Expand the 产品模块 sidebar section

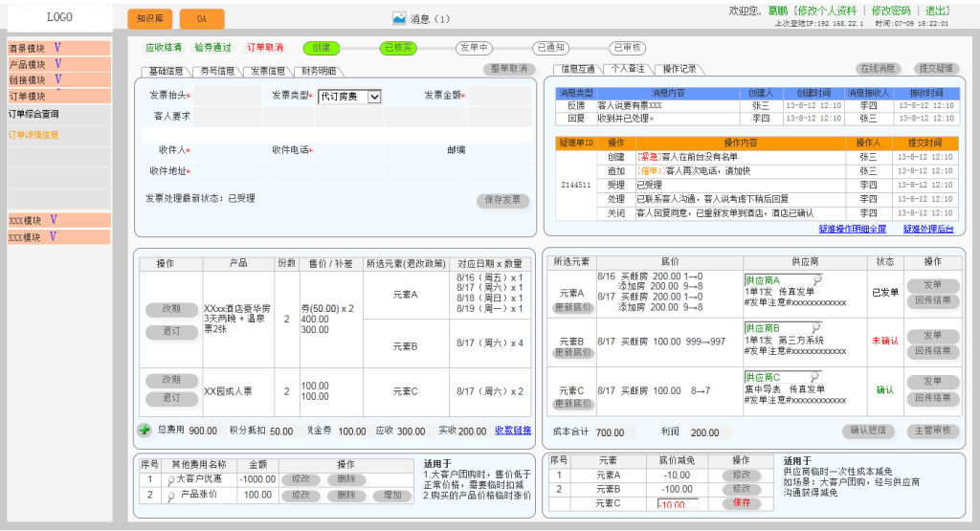point(57,64)
